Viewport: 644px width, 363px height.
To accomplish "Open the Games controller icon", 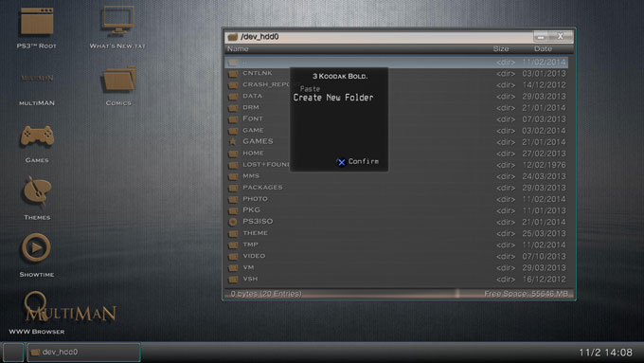I will click(x=37, y=136).
